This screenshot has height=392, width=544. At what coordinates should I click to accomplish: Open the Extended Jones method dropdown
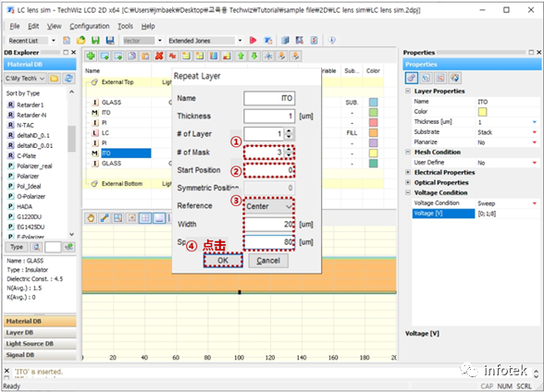tap(205, 41)
